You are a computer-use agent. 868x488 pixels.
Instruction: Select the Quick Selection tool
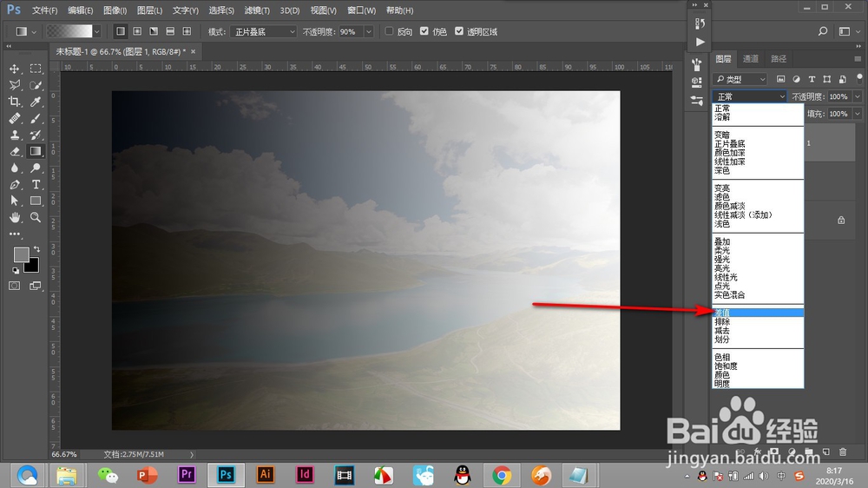36,85
